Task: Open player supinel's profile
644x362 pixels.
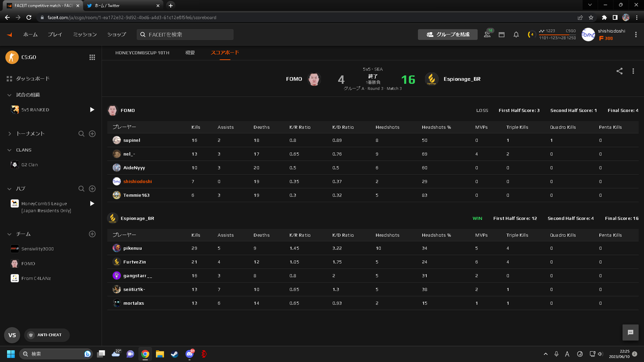Action: pyautogui.click(x=131, y=140)
